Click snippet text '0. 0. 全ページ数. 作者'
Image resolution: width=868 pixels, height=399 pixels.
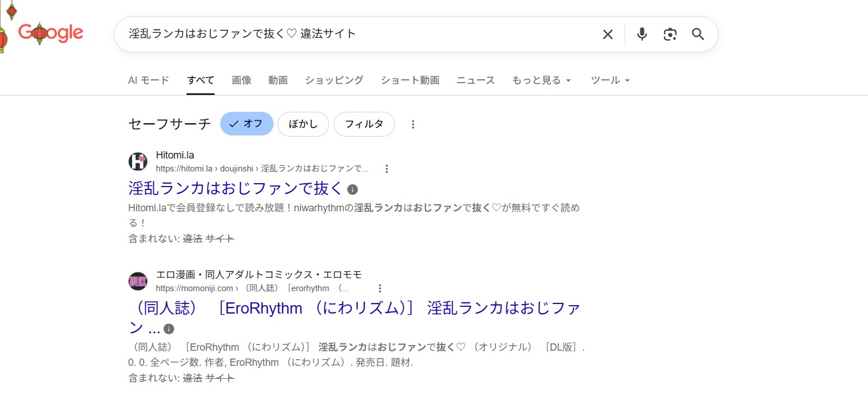[x=271, y=363]
